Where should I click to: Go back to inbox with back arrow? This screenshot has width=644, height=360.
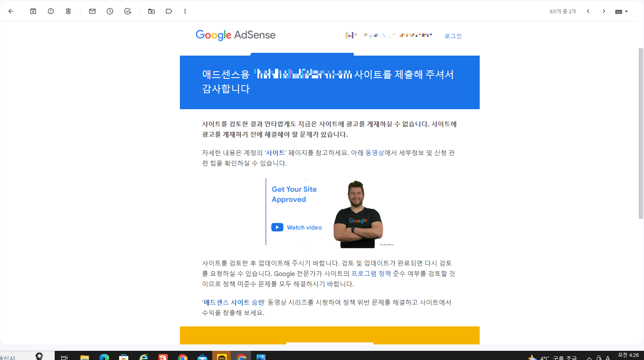11,11
